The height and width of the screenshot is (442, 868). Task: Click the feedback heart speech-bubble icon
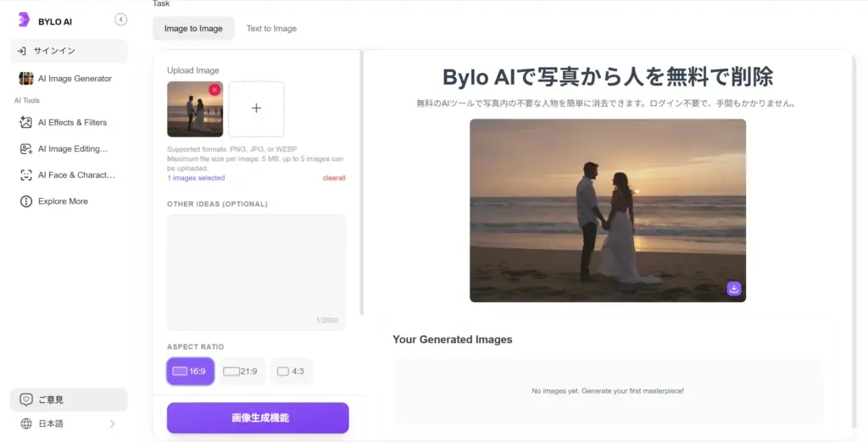click(x=25, y=400)
